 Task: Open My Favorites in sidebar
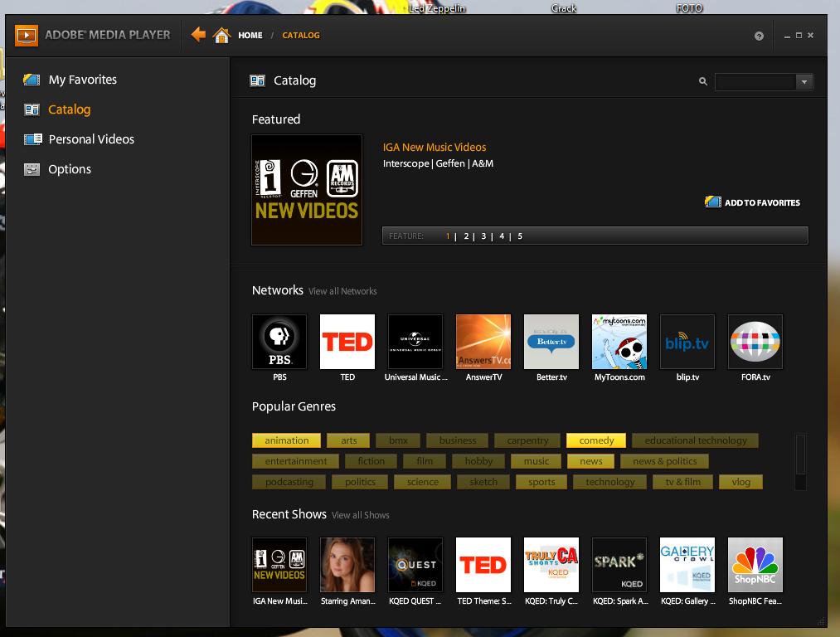point(70,80)
